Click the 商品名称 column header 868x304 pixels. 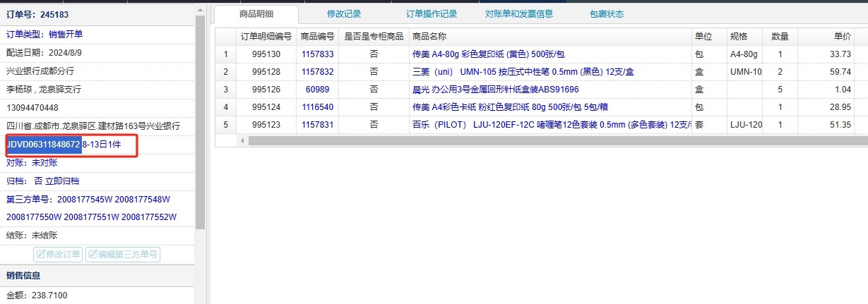coord(550,37)
